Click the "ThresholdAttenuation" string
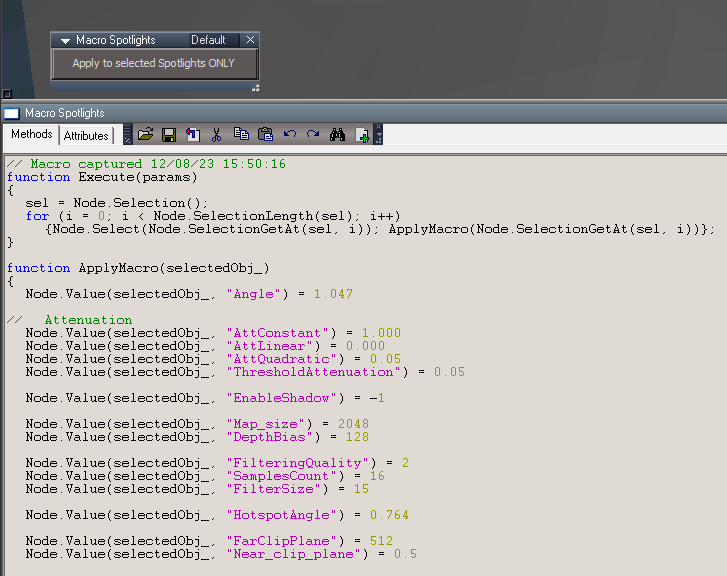 (x=313, y=372)
